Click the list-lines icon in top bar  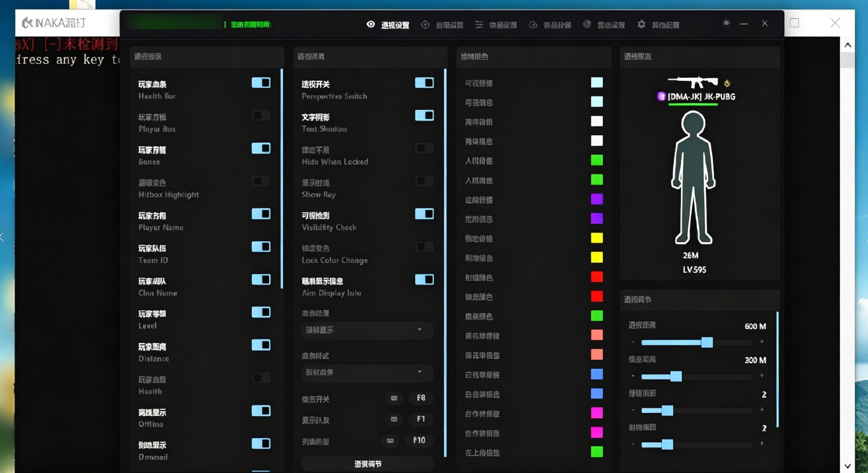pyautogui.click(x=479, y=24)
